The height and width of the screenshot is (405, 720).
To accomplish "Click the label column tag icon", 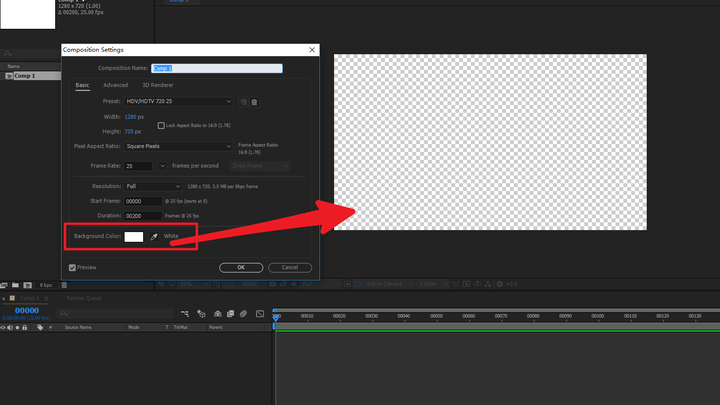I will click(40, 327).
